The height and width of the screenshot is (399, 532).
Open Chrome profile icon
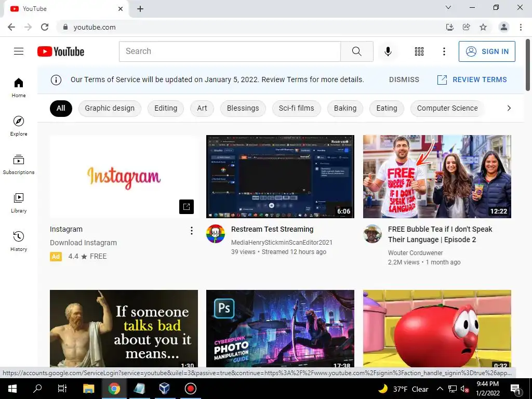[504, 27]
